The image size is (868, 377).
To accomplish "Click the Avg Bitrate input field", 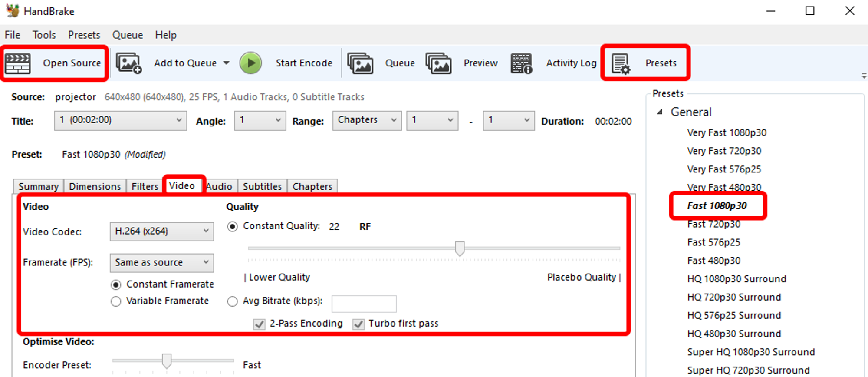I will point(364,304).
